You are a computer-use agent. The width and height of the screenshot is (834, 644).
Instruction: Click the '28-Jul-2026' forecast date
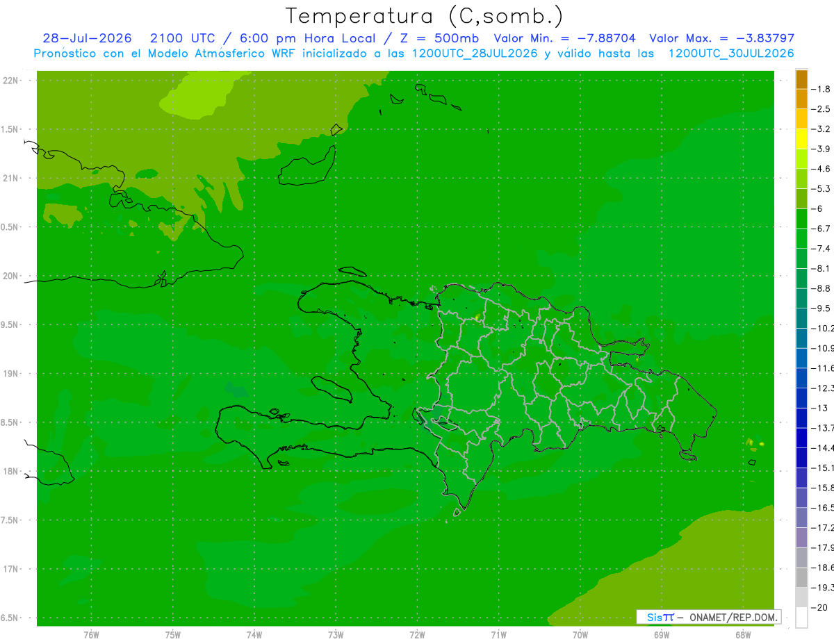coord(87,38)
